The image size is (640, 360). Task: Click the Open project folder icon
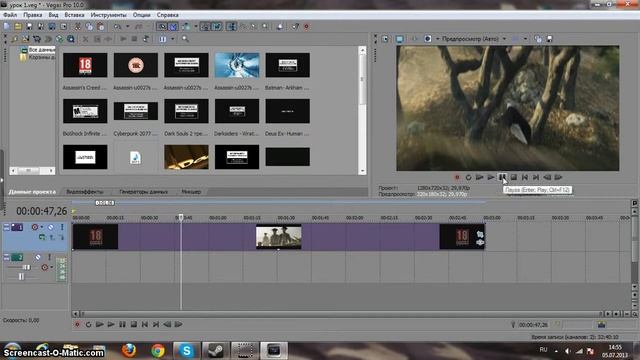click(x=18, y=27)
